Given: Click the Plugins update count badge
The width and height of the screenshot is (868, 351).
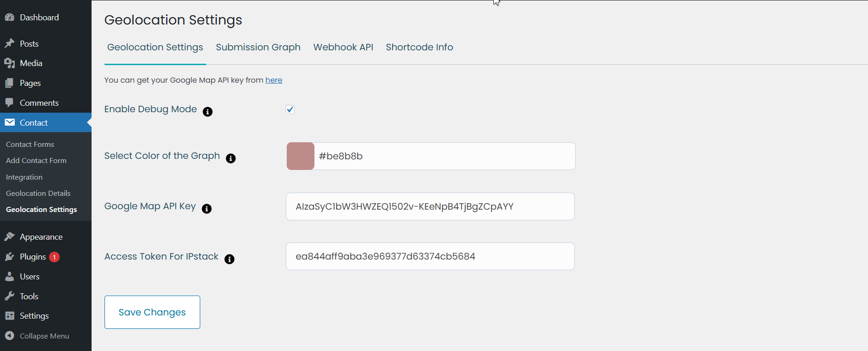Looking at the screenshot, I should (x=54, y=257).
